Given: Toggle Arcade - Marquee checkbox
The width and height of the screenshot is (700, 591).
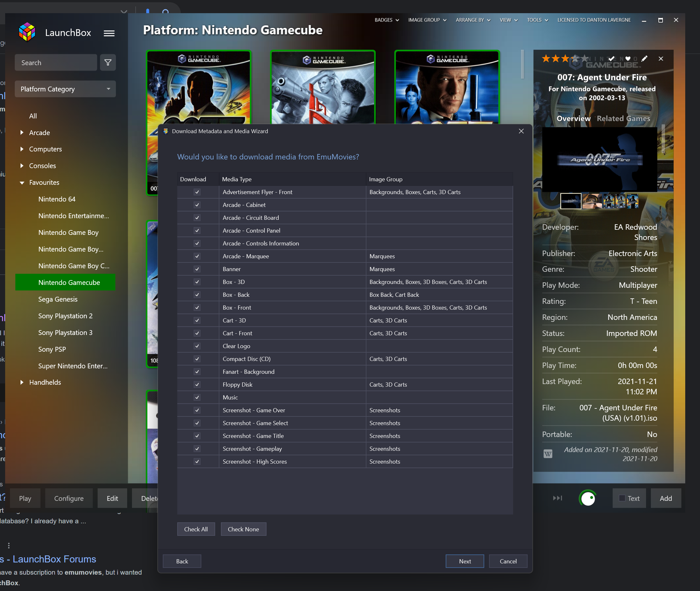Looking at the screenshot, I should [197, 256].
